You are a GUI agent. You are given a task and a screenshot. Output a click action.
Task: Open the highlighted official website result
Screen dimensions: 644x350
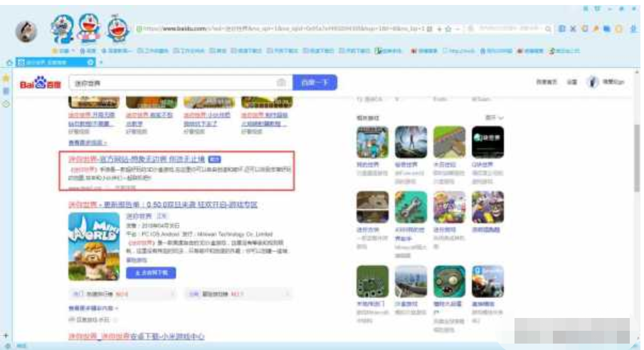point(135,159)
